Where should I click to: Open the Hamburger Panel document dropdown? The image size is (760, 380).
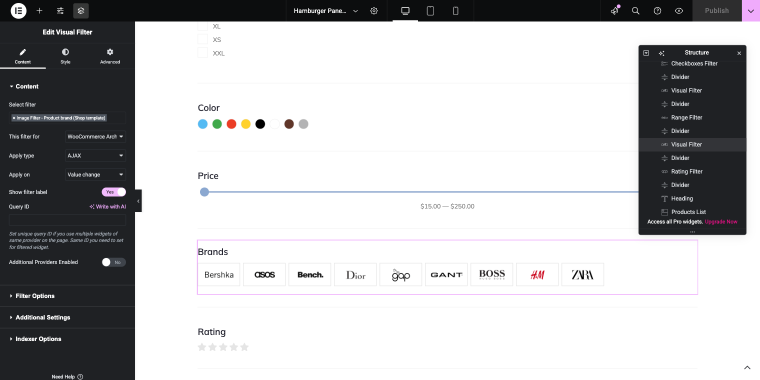click(x=326, y=11)
